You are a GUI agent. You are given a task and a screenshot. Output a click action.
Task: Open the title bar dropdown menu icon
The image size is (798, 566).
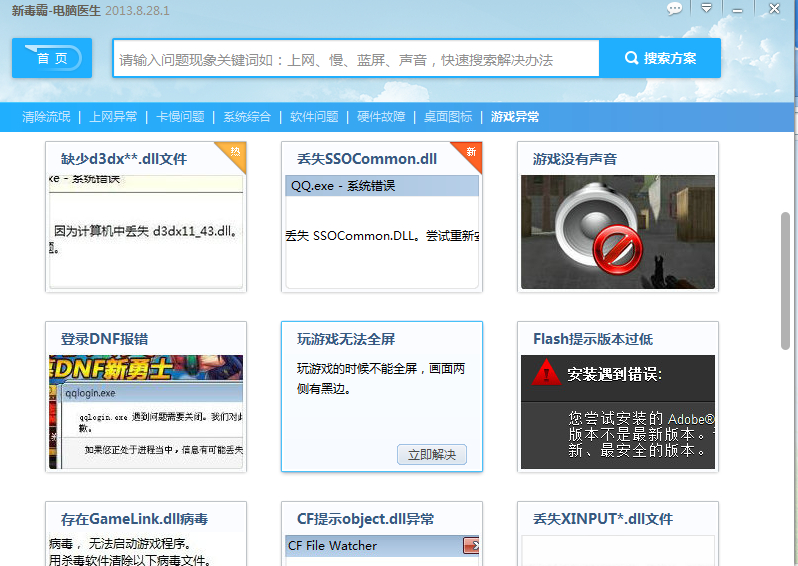click(706, 8)
